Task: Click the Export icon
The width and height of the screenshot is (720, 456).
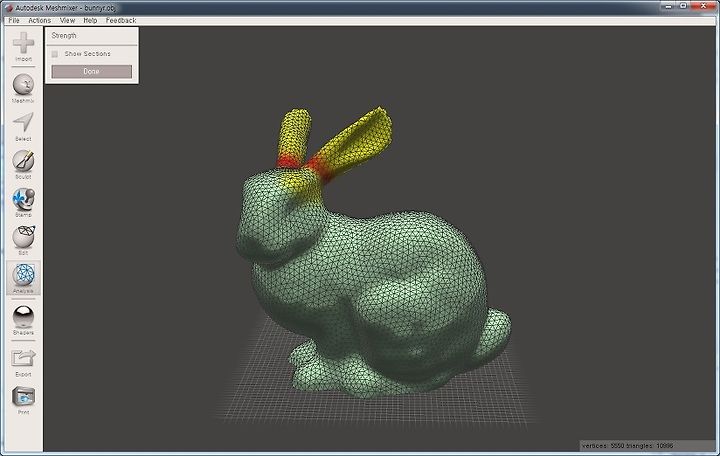Action: coord(23,358)
